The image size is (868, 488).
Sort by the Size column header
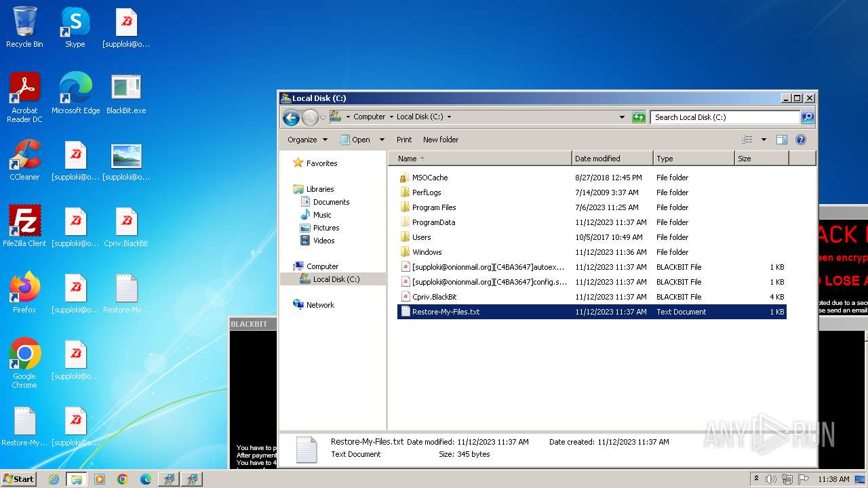coord(762,159)
